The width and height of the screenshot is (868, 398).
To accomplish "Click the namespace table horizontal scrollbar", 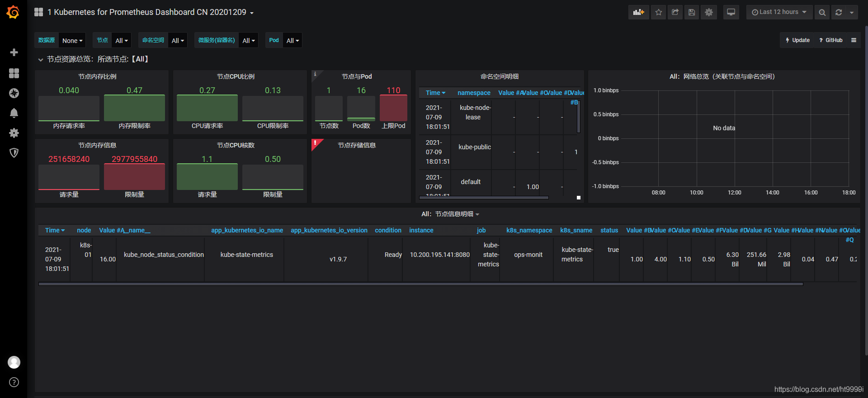I will 484,198.
